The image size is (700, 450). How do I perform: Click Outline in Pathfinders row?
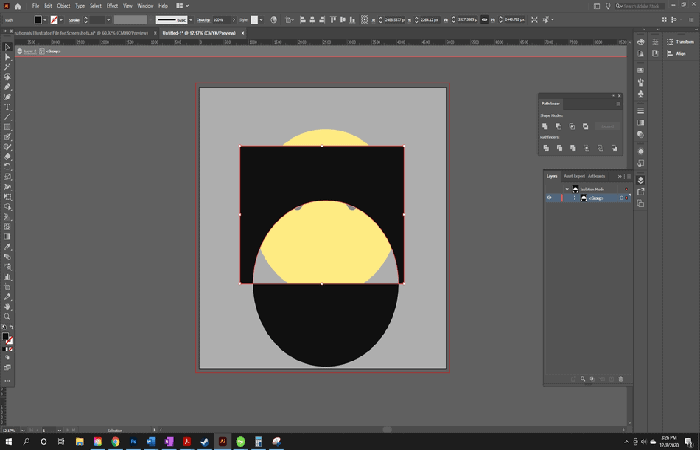[600, 148]
